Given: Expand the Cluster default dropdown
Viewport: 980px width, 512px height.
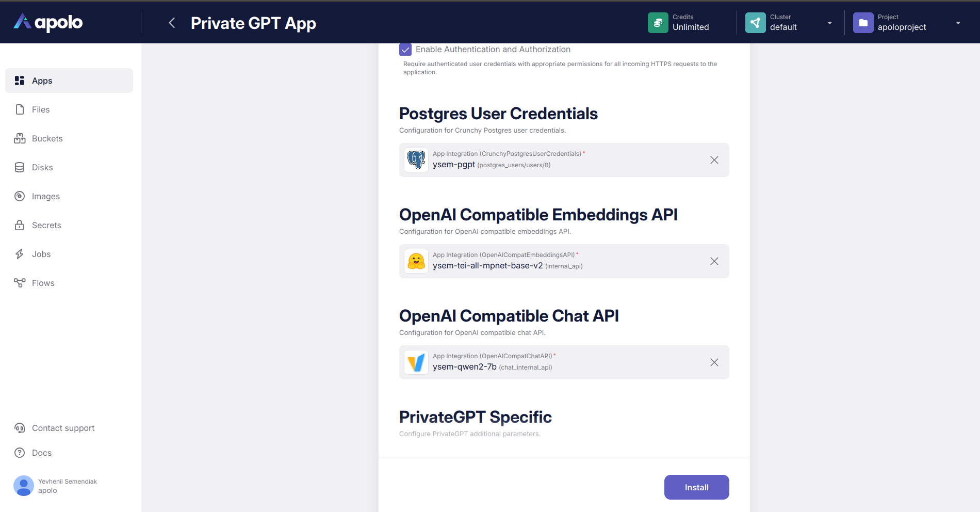Looking at the screenshot, I should click(x=829, y=23).
